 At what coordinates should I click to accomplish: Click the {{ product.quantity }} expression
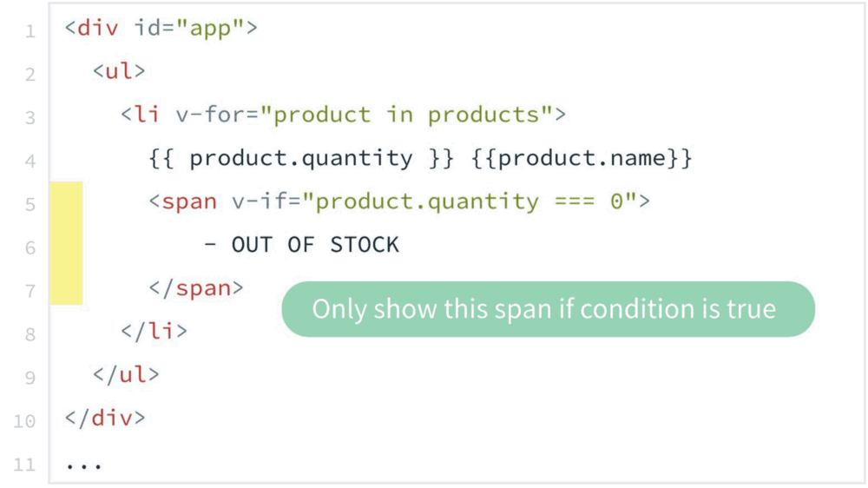(x=302, y=158)
